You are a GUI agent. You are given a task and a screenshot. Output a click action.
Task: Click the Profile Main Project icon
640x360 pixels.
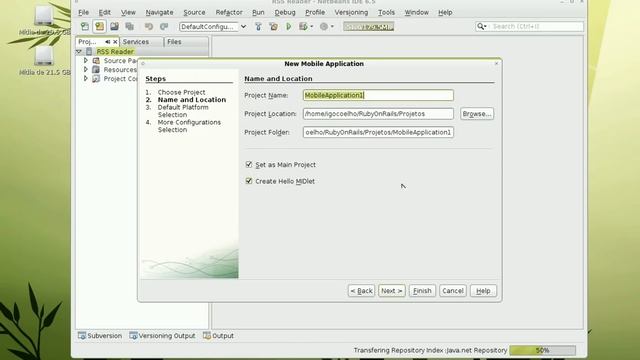click(x=324, y=27)
